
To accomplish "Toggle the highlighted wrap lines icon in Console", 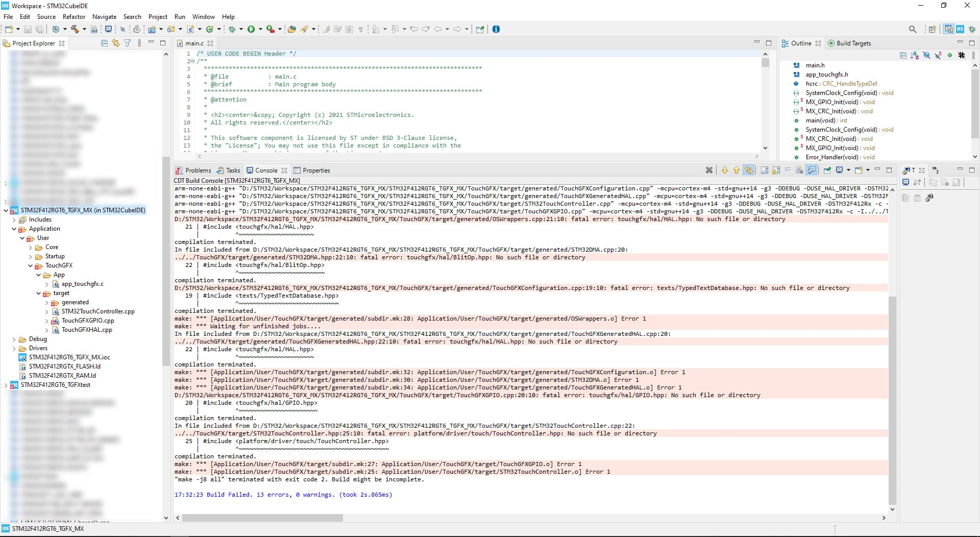I will pos(749,170).
